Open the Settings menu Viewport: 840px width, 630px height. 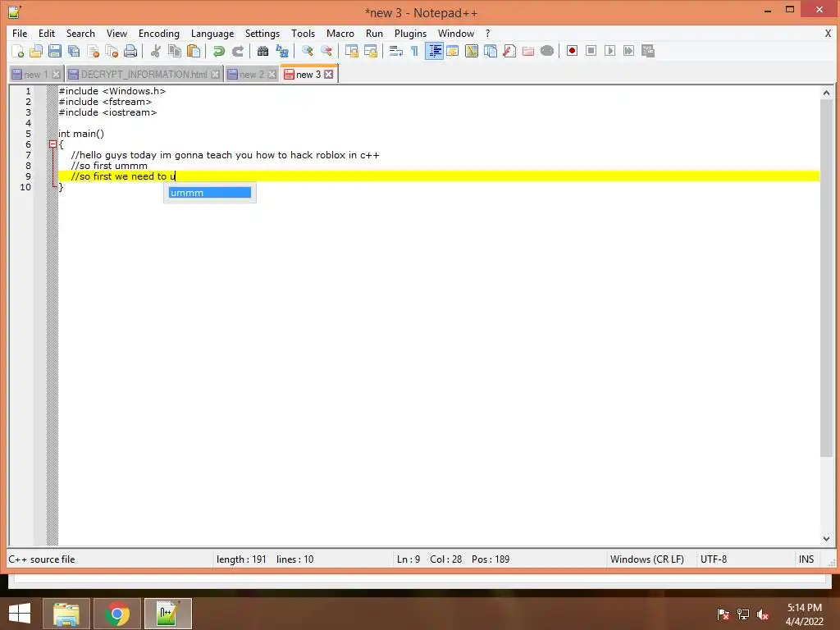pos(262,33)
